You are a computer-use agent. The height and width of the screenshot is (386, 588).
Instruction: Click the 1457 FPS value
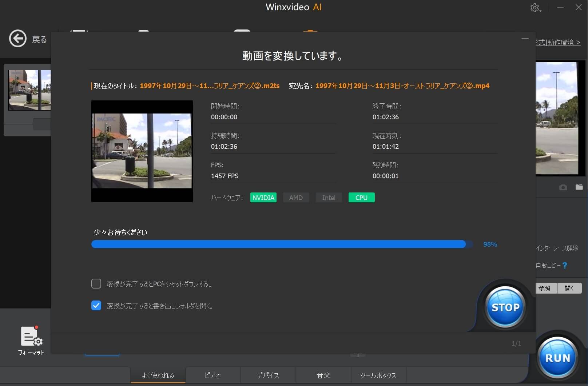click(225, 176)
